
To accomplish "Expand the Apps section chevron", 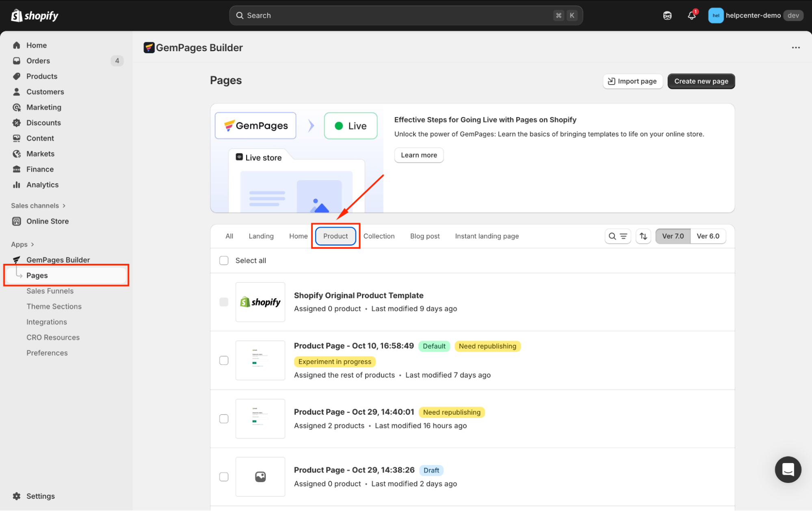I will (x=32, y=244).
